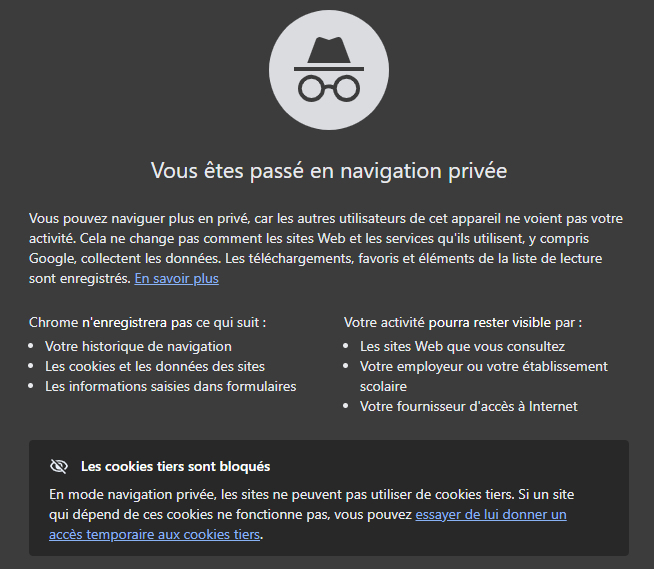This screenshot has height=569, width=654.
Task: Click the "Vous êtes passé en navigation privée" heading
Action: pos(328,171)
